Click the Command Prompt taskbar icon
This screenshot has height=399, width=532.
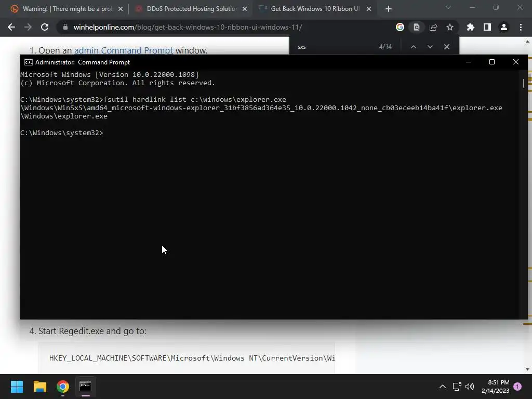86,387
